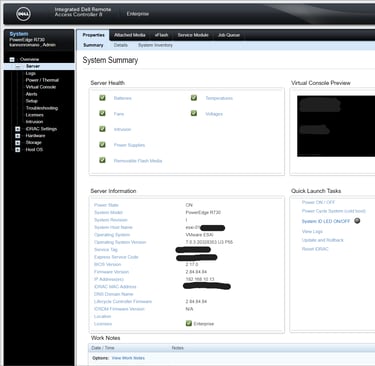Click the Power Supplies green check icon
Screen dimensions: 375x366
click(102, 145)
